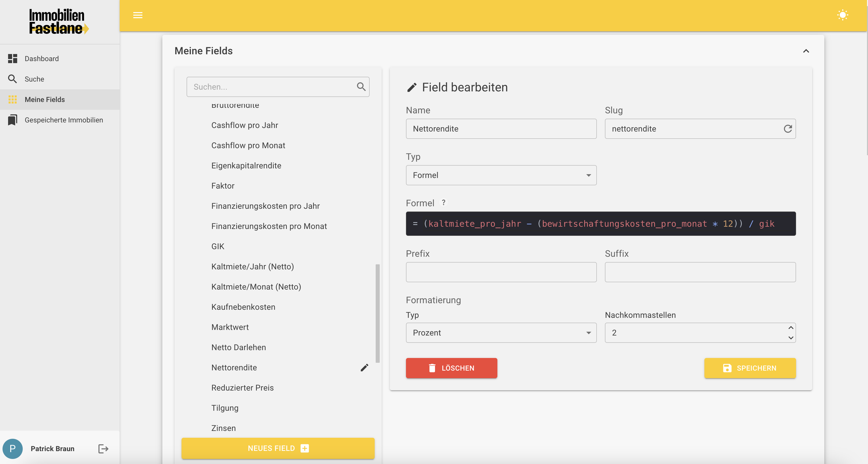This screenshot has width=868, height=464.
Task: Click the Patrick Braun avatar
Action: 13,449
